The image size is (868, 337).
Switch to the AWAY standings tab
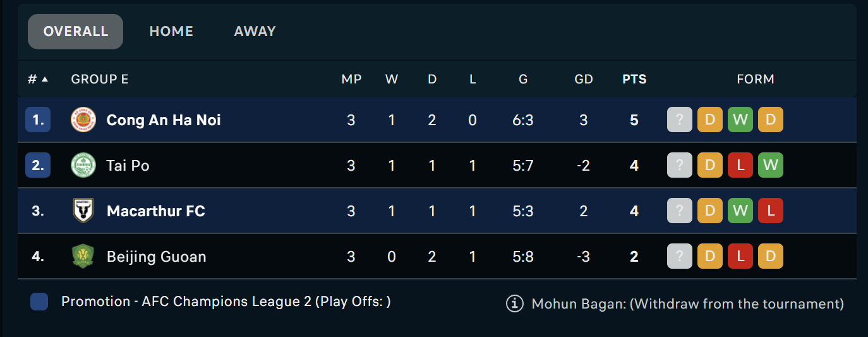pyautogui.click(x=255, y=32)
